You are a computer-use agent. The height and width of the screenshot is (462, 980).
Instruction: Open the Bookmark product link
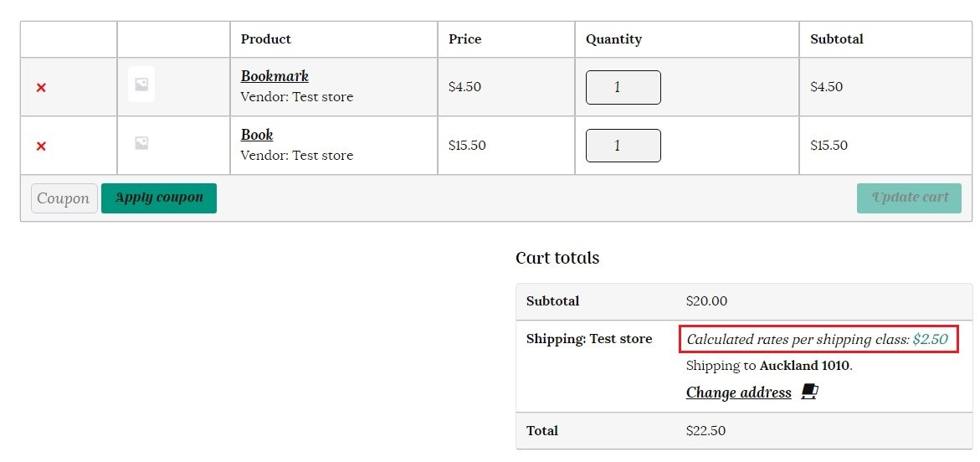[275, 76]
